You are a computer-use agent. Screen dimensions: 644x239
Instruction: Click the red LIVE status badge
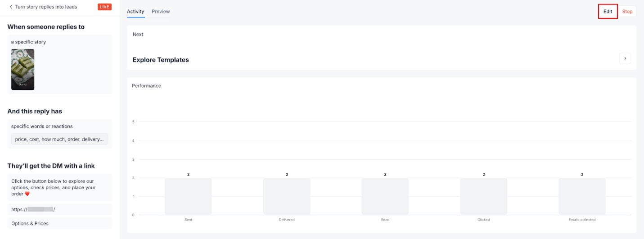coord(104,7)
